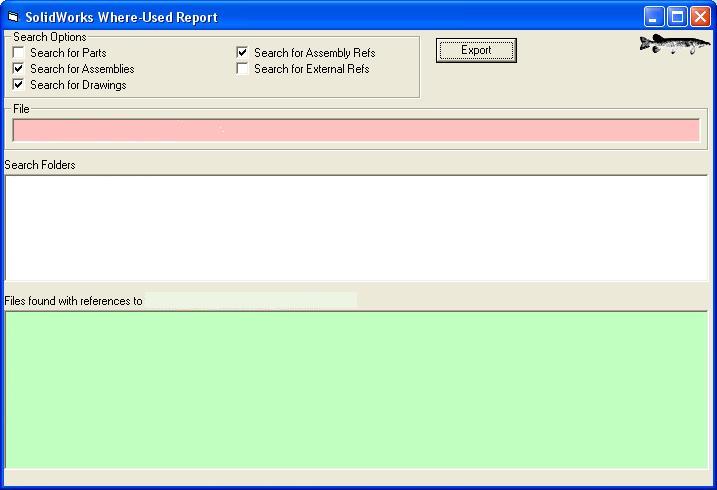Click inside the white Search Folders list
The height and width of the screenshot is (490, 717).
355,228
